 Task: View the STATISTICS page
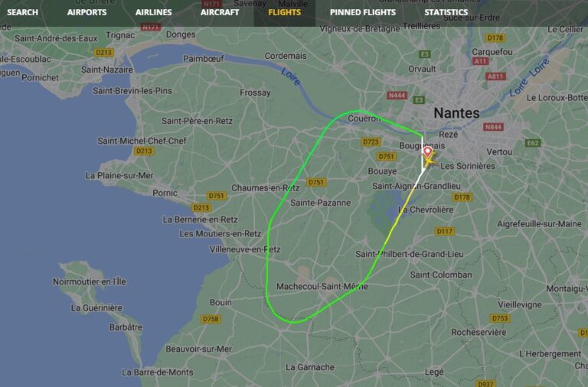point(446,12)
